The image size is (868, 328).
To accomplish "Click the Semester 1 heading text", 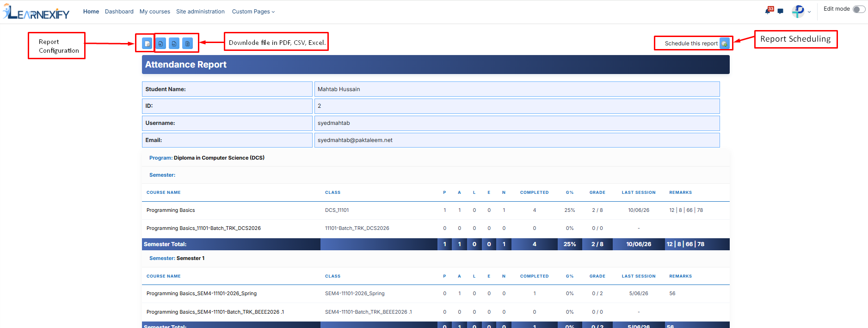I will (191, 258).
